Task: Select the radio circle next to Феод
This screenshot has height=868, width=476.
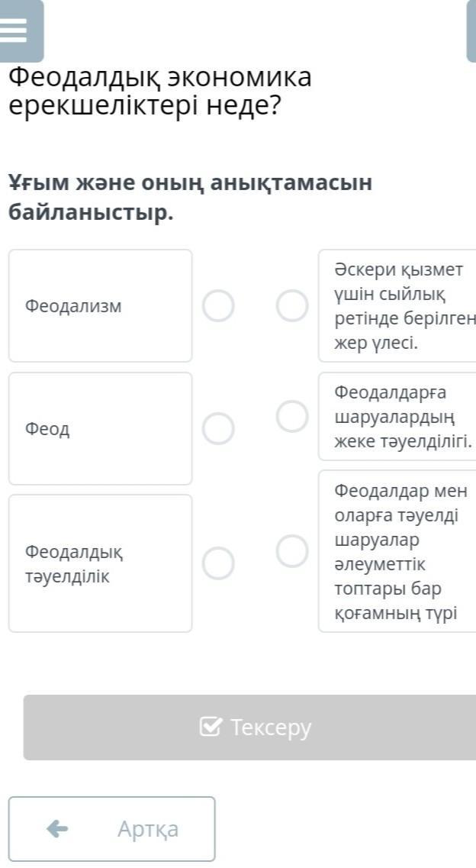Action: (x=218, y=428)
